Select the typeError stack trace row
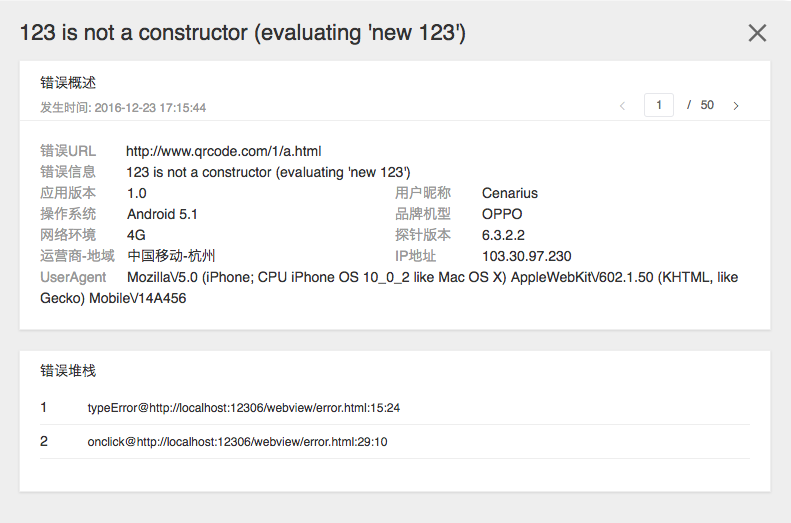Image resolution: width=791 pixels, height=523 pixels. click(244, 408)
